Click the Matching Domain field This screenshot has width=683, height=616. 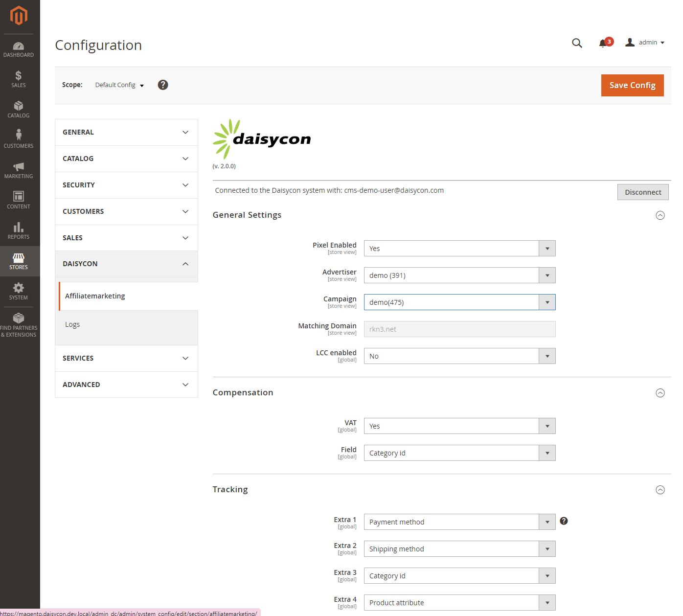[x=460, y=329]
